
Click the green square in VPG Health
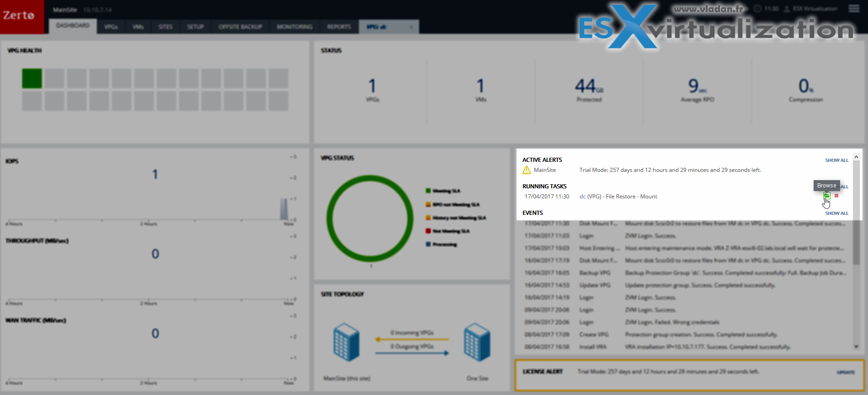point(32,79)
